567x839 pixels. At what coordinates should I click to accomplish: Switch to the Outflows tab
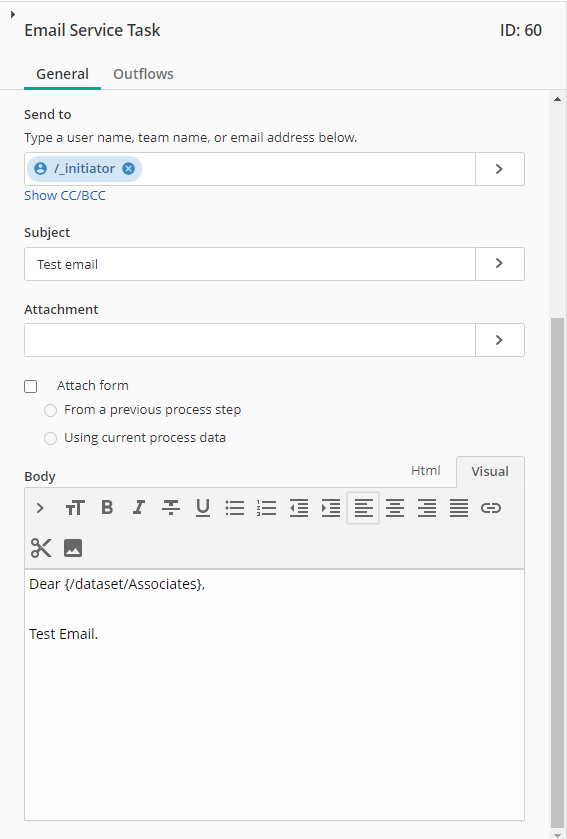(143, 74)
